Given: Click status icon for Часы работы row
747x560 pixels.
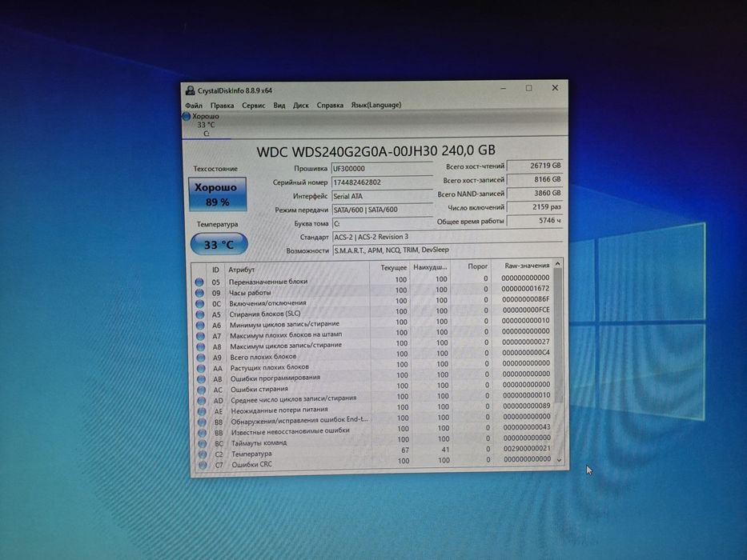Looking at the screenshot, I should point(199,293).
